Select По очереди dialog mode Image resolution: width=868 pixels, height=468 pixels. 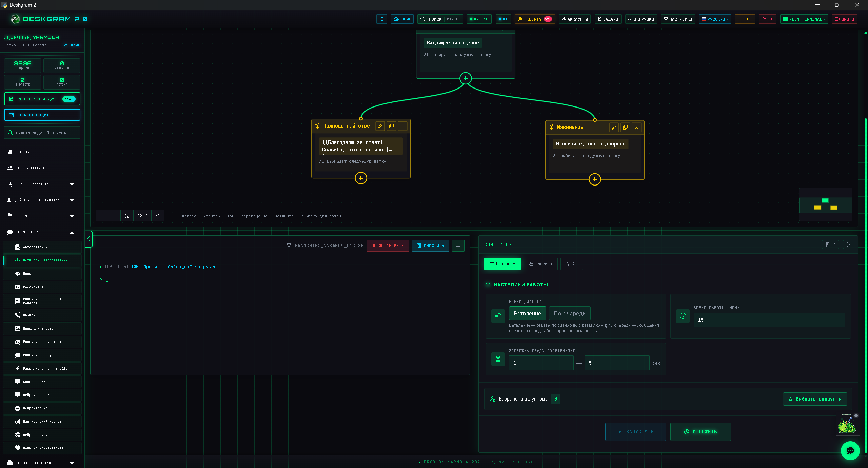point(570,313)
